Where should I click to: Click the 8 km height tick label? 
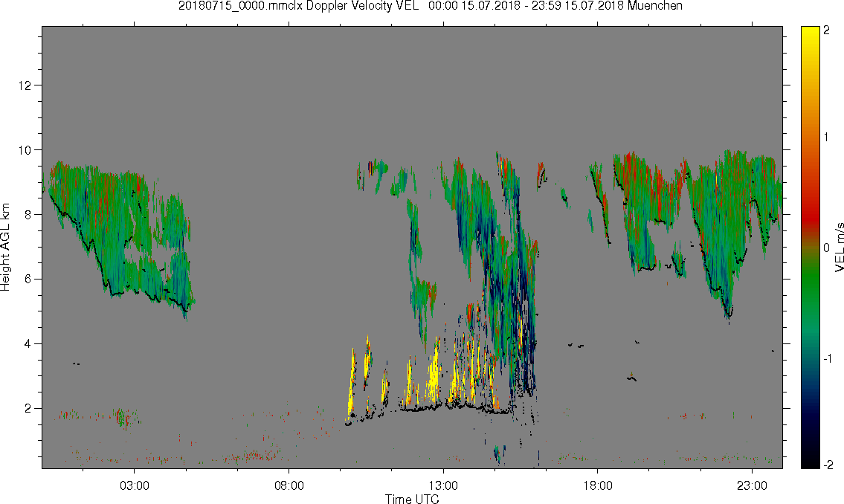pyautogui.click(x=27, y=214)
